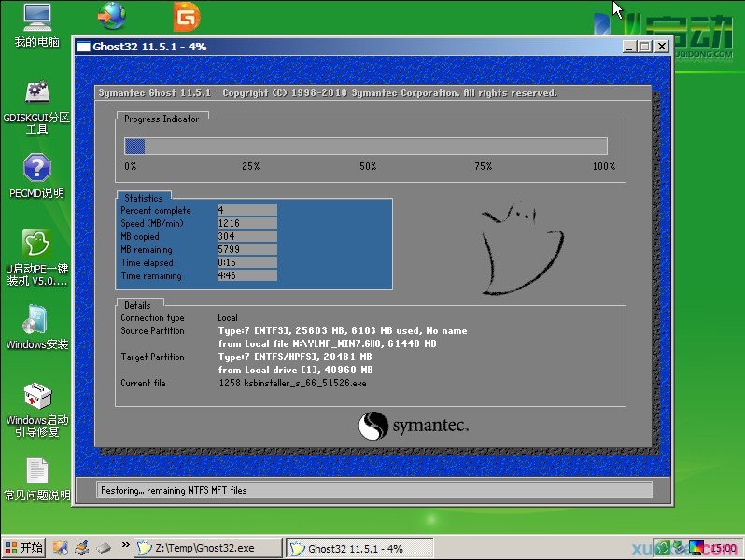Click the MB remaining value 5799
Image resolution: width=745 pixels, height=560 pixels.
click(x=247, y=249)
